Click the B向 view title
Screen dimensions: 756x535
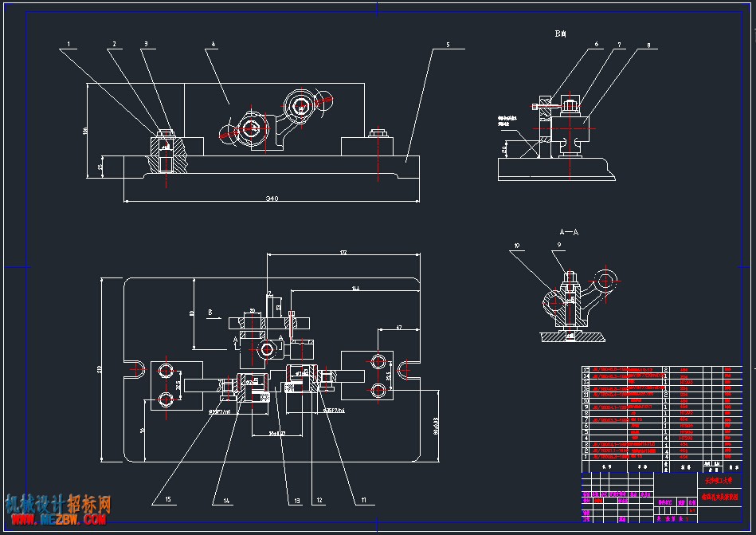tap(560, 33)
